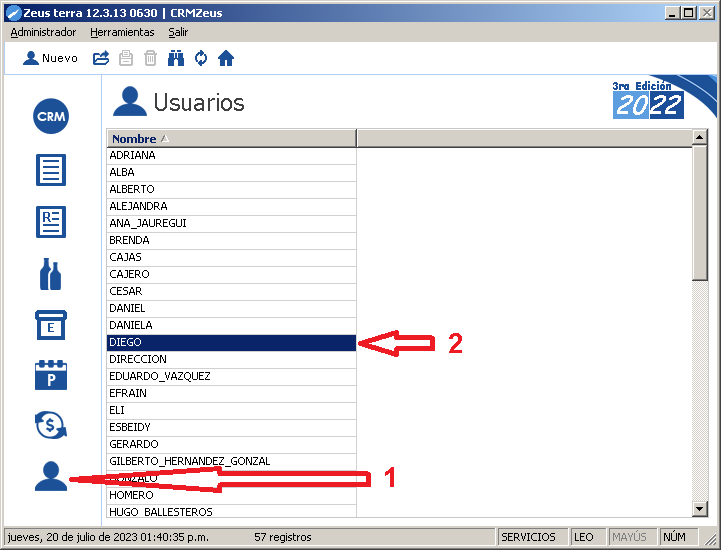Click the vertical scrollbar thumb
This screenshot has height=550, width=721.
[699, 212]
